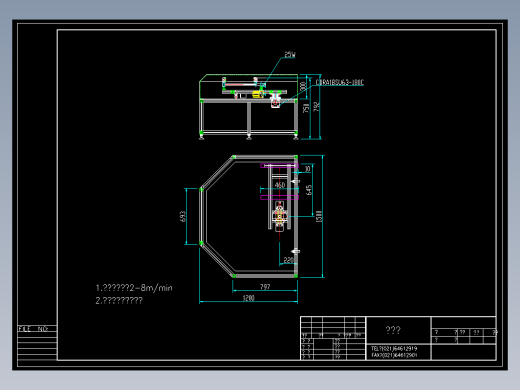The image size is (520, 390).
Task: Pick the upper magenta roller in plan view
Action: coord(279,165)
